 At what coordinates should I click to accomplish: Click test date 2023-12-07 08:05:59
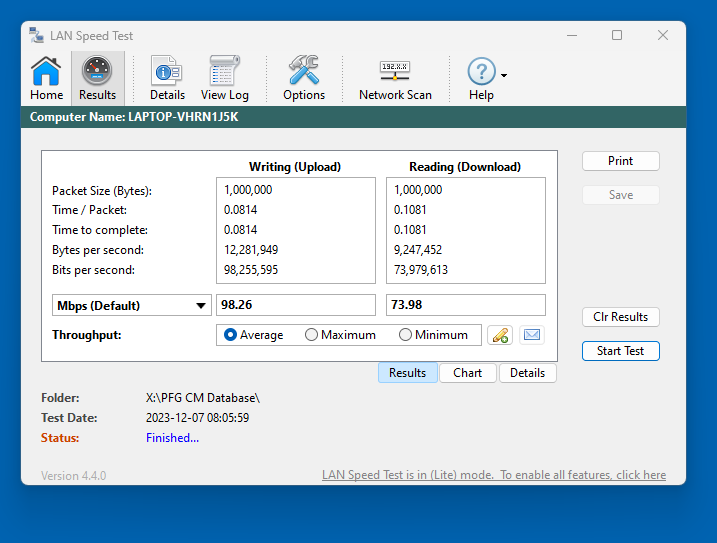197,418
